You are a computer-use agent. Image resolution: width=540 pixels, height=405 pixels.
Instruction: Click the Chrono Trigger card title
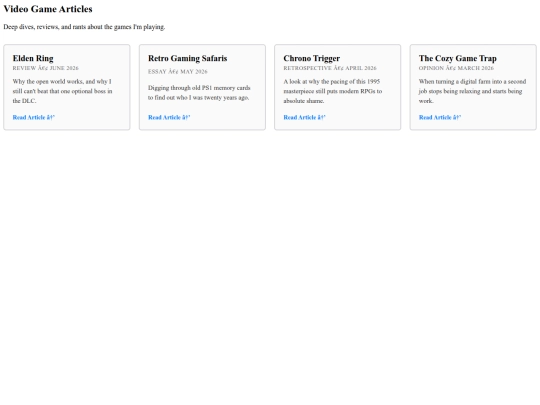312,58
